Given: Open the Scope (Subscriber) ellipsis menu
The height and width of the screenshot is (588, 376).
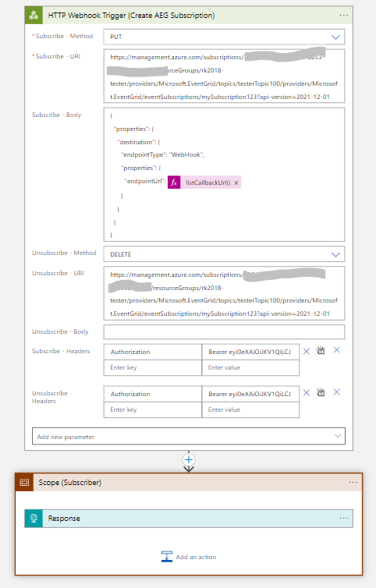Looking at the screenshot, I should [353, 482].
